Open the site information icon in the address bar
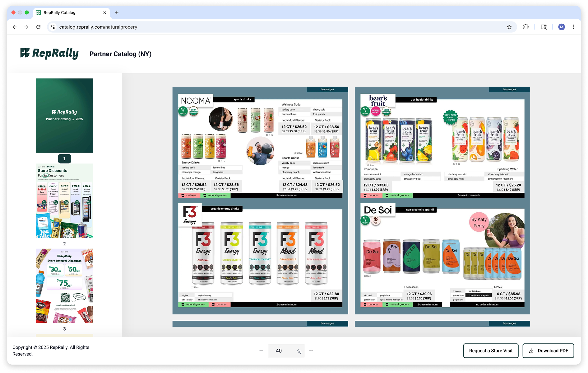This screenshot has width=588, height=373. tap(53, 27)
